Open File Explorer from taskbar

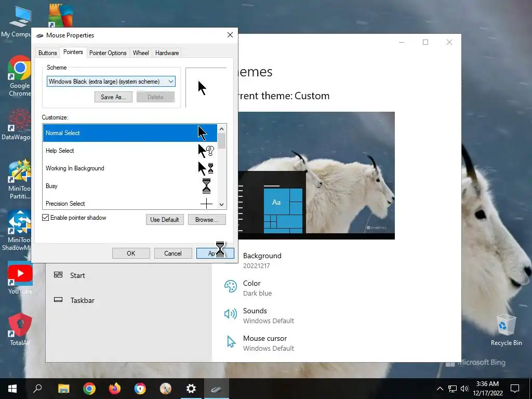(x=63, y=389)
